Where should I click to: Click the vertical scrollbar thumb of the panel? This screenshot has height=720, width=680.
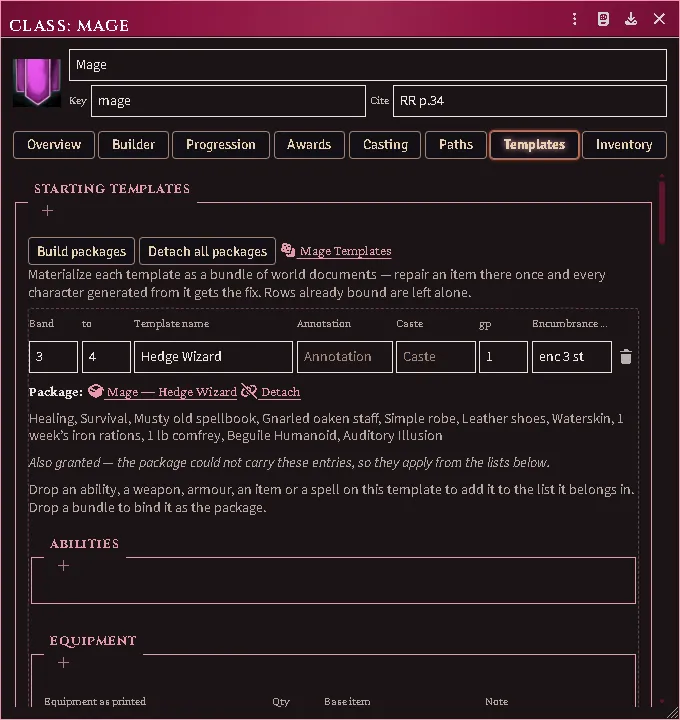(662, 212)
